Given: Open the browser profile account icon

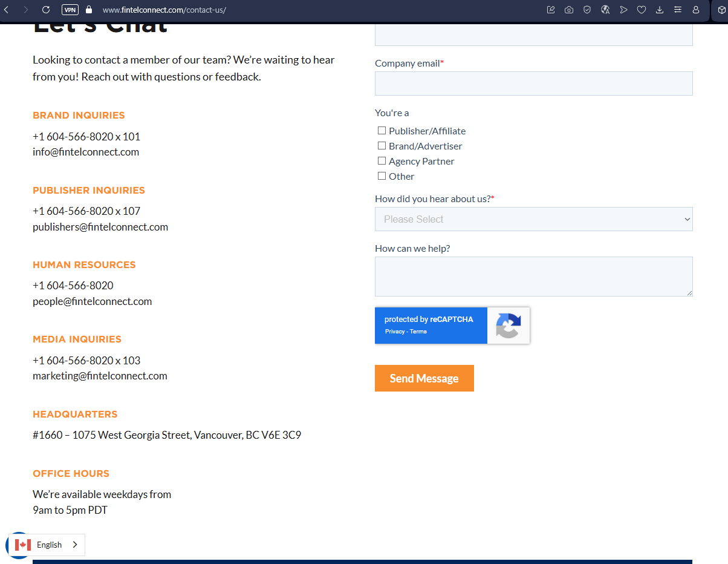Looking at the screenshot, I should 696,10.
